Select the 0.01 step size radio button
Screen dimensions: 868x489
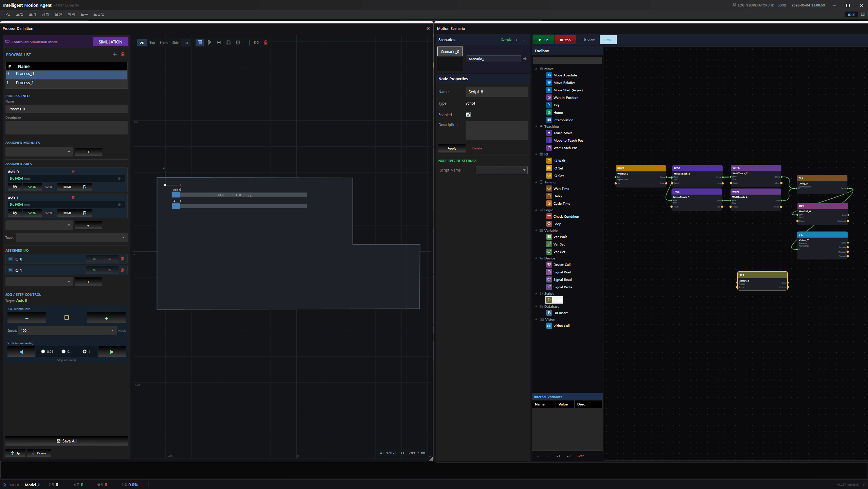point(43,351)
